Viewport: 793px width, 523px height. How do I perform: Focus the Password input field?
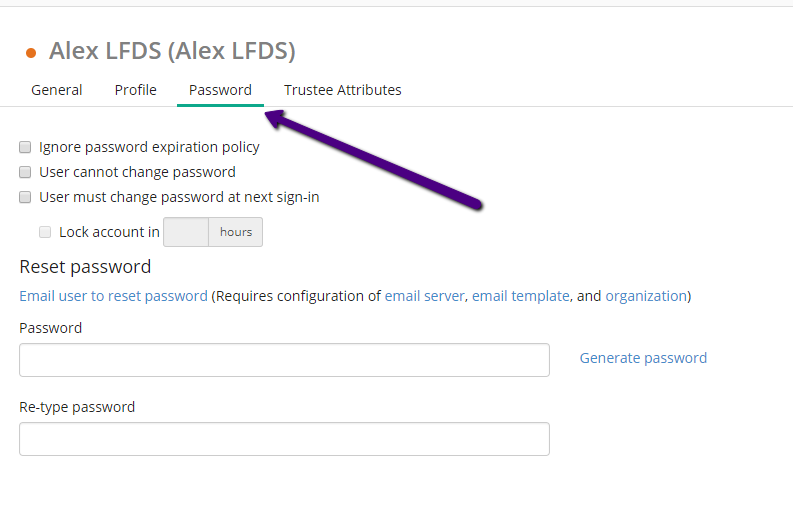coord(284,360)
